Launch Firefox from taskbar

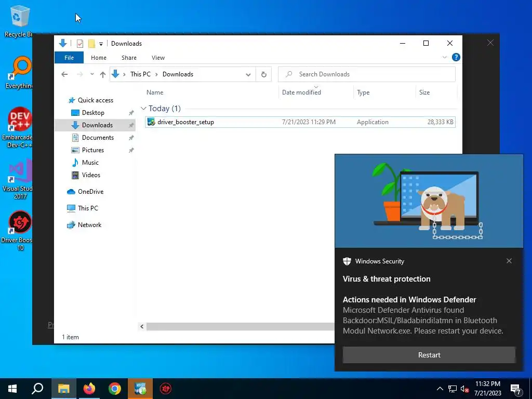89,389
